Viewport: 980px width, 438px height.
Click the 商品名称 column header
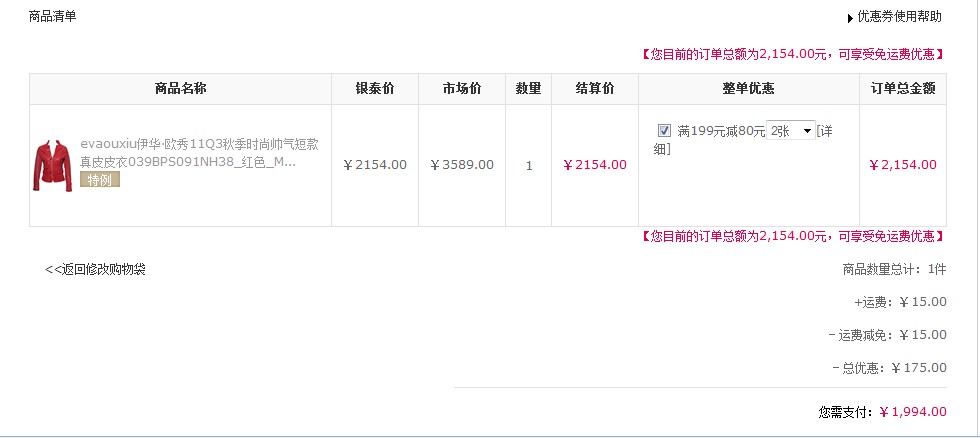pos(180,89)
